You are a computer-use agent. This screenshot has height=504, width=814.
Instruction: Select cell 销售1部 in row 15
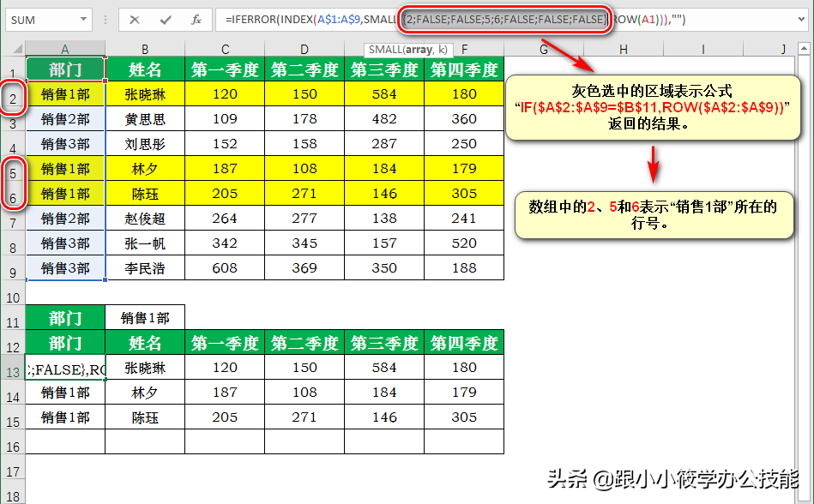65,417
